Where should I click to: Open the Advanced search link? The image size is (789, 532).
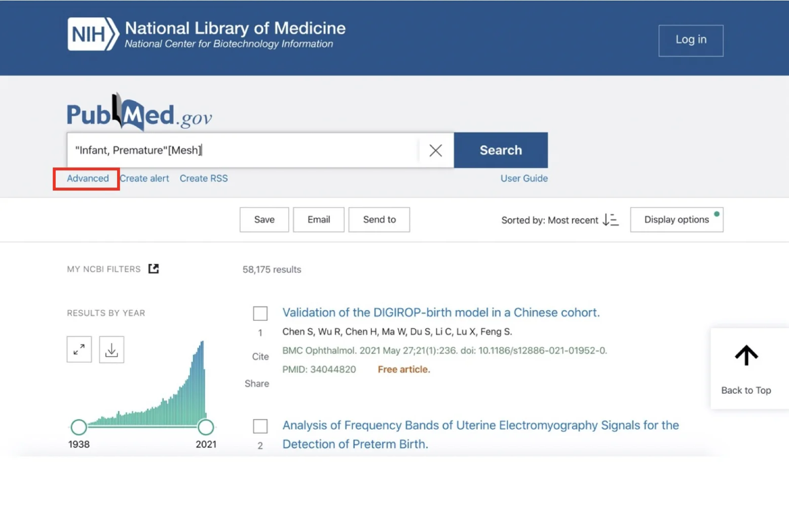(x=88, y=178)
